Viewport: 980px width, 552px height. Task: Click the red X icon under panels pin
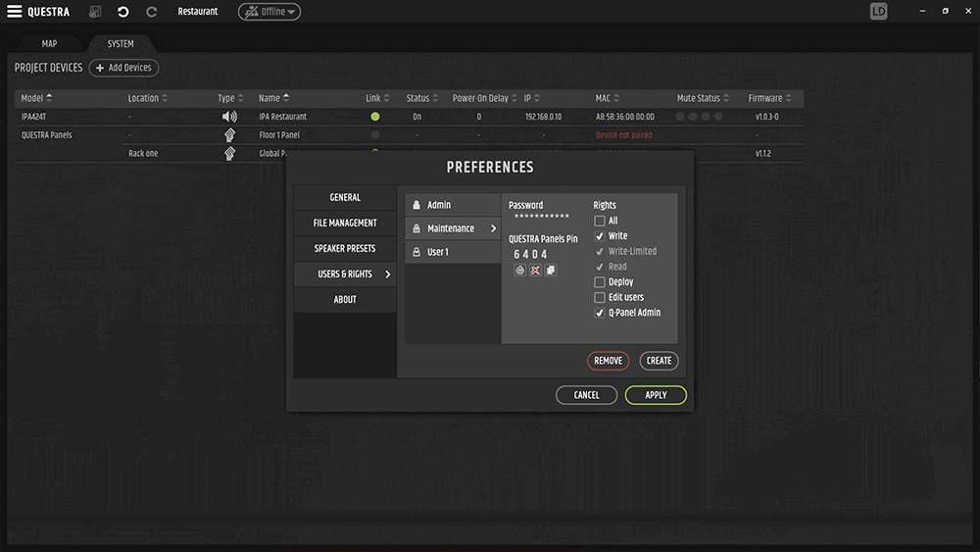pos(535,270)
